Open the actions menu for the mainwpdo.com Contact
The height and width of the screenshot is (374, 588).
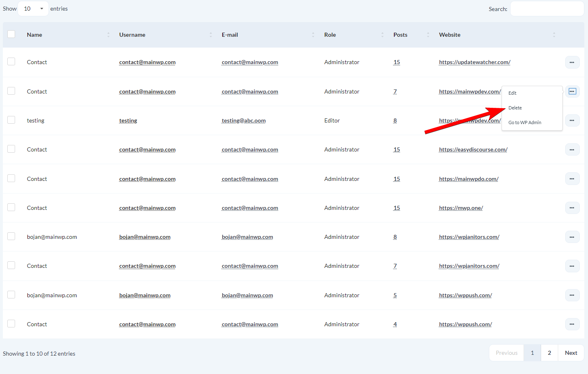point(572,178)
